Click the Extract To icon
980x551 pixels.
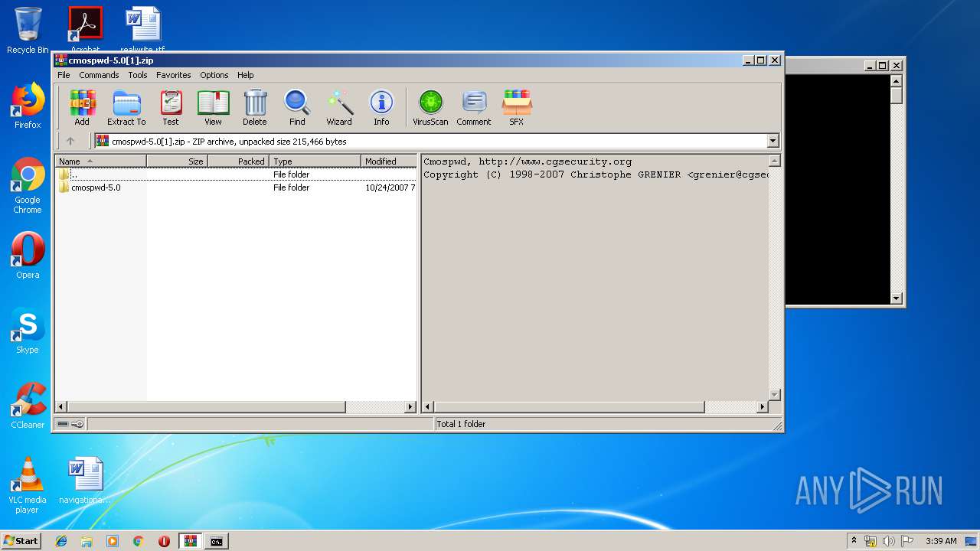[126, 107]
